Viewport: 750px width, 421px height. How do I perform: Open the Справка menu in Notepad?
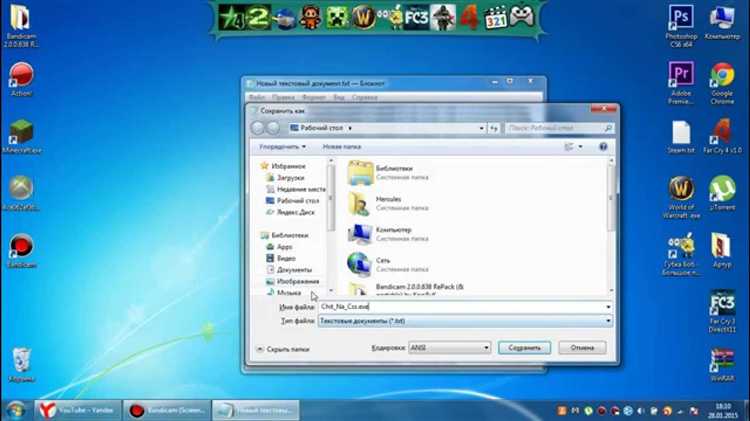coord(364,97)
